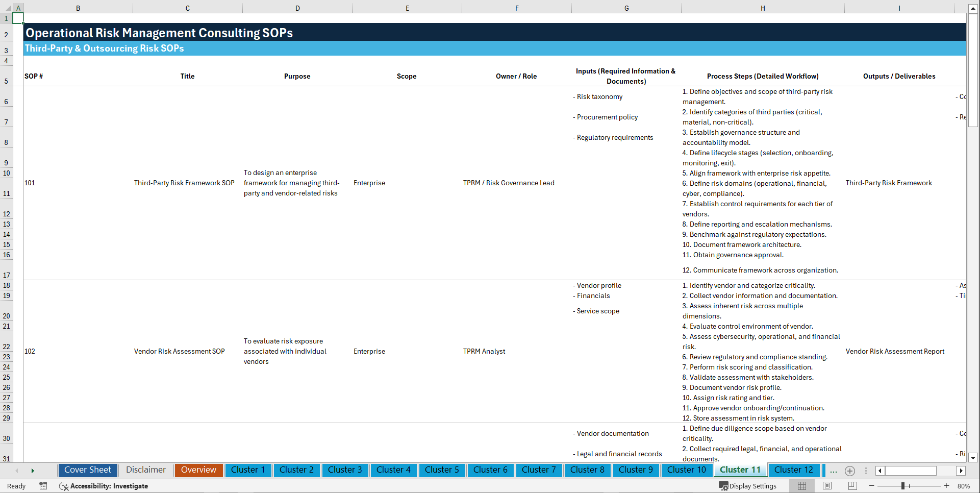Zoom out using the minus button
The width and height of the screenshot is (980, 493).
pyautogui.click(x=872, y=486)
